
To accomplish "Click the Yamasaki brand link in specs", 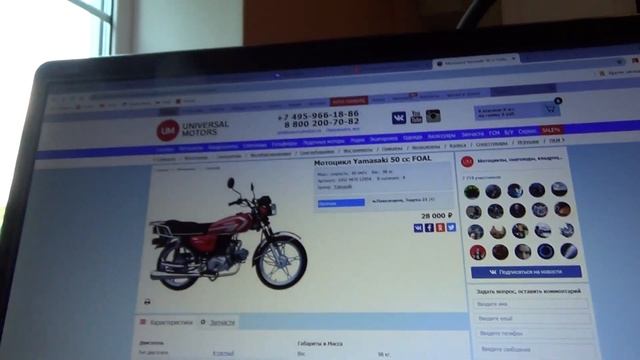I will click(x=343, y=187).
